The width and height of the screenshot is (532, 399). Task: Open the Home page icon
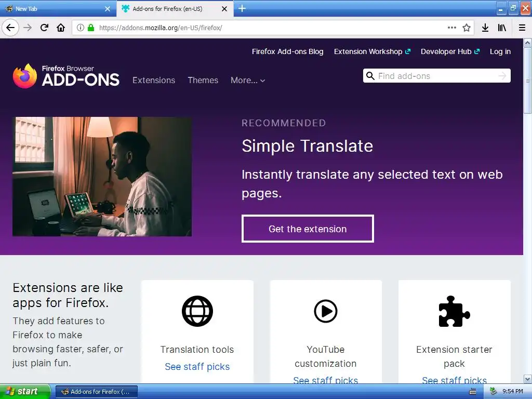[x=61, y=28]
